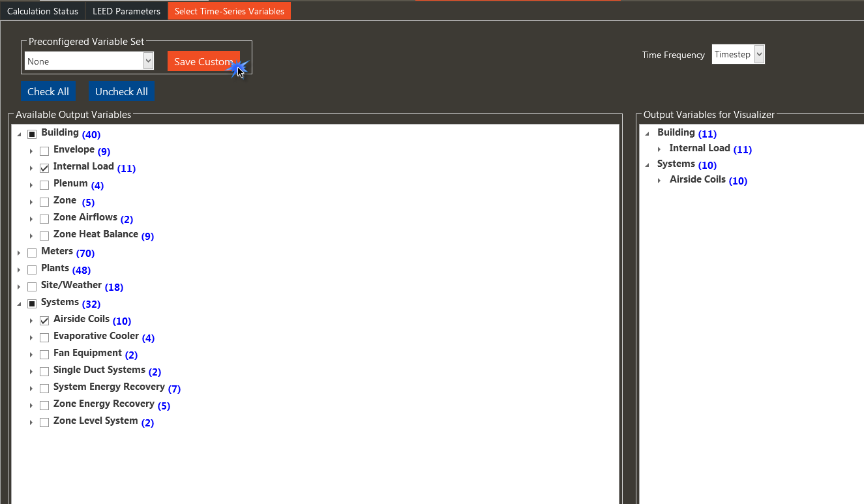The image size is (864, 504).
Task: Collapse the Systems node in Available Variables
Action: tap(19, 304)
